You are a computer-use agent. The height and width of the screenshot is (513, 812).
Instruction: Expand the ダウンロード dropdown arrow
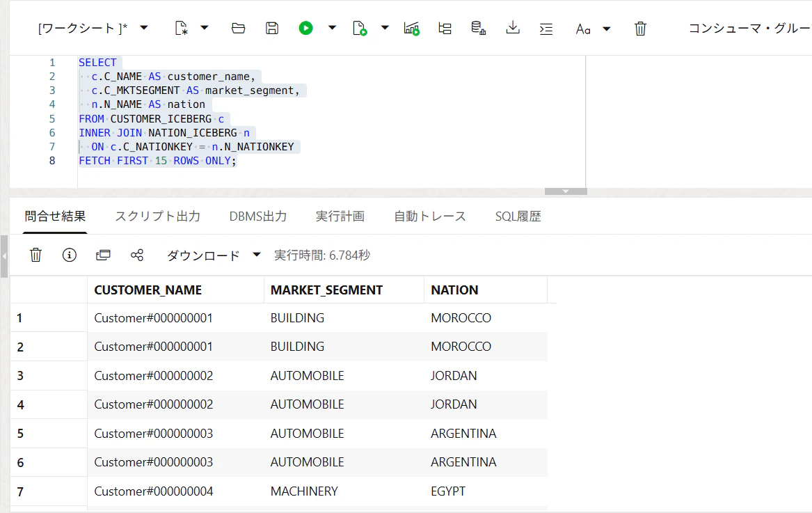pyautogui.click(x=256, y=255)
